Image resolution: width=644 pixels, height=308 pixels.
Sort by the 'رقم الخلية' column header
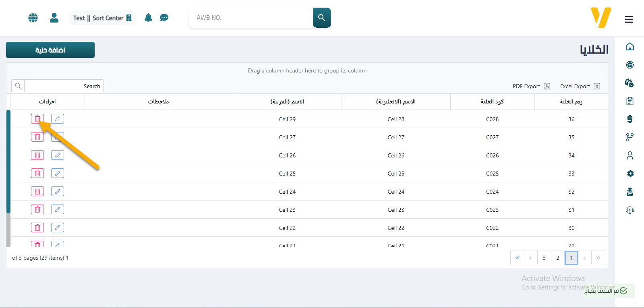tap(571, 102)
